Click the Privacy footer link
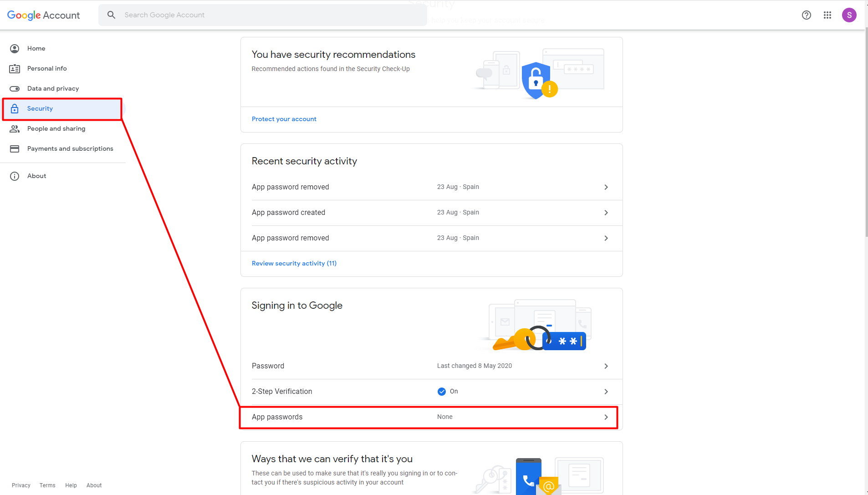Image resolution: width=868 pixels, height=495 pixels. click(x=21, y=485)
